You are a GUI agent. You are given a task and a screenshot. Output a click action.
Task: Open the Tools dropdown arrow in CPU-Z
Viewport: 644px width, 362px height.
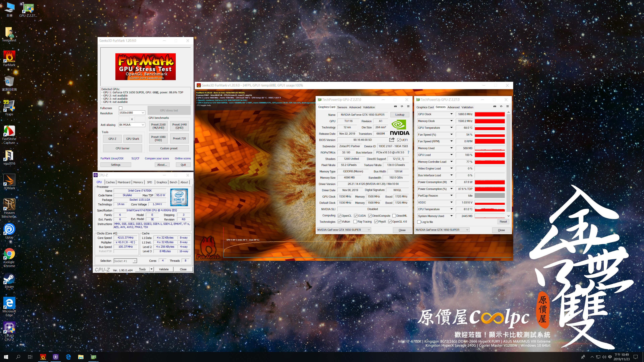pyautogui.click(x=151, y=269)
